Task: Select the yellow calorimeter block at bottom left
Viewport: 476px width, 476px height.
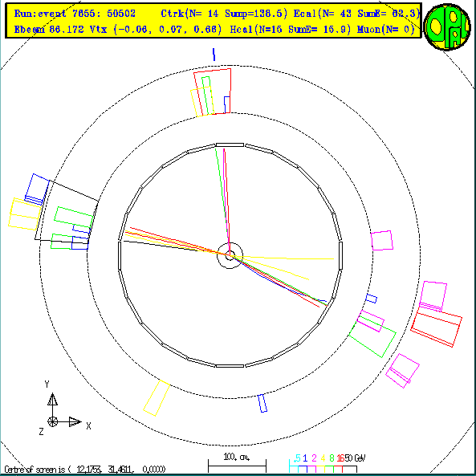Action: pos(157,398)
